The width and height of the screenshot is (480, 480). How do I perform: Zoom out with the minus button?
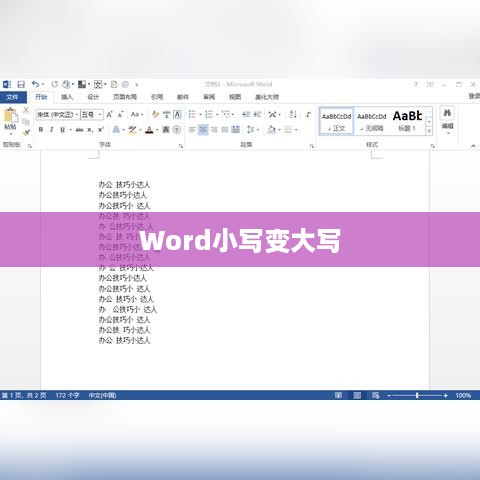389,395
